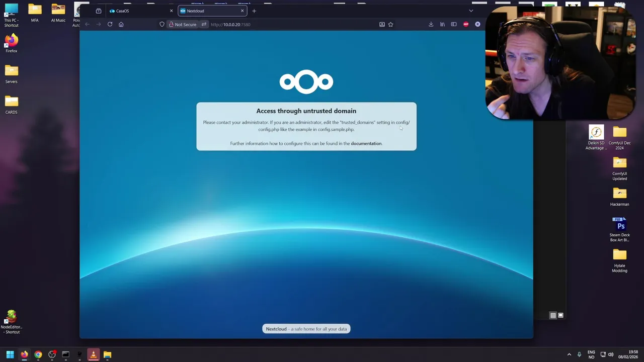The width and height of the screenshot is (644, 362).
Task: Select the Hackerman desktop folder
Action: 619,197
